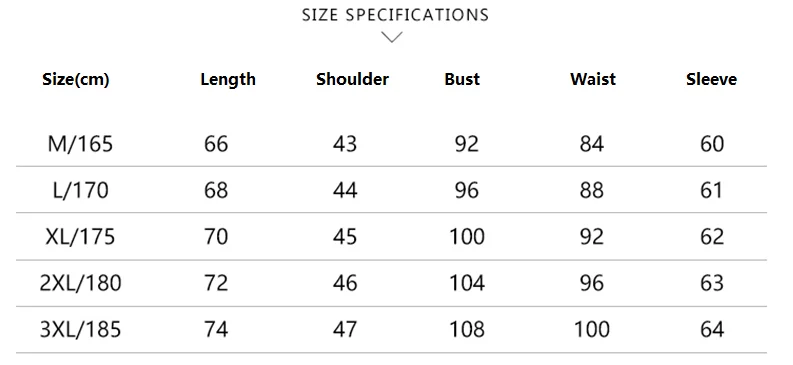This screenshot has width=793, height=365.
Task: Click the Shoulder column header
Action: pos(353,79)
